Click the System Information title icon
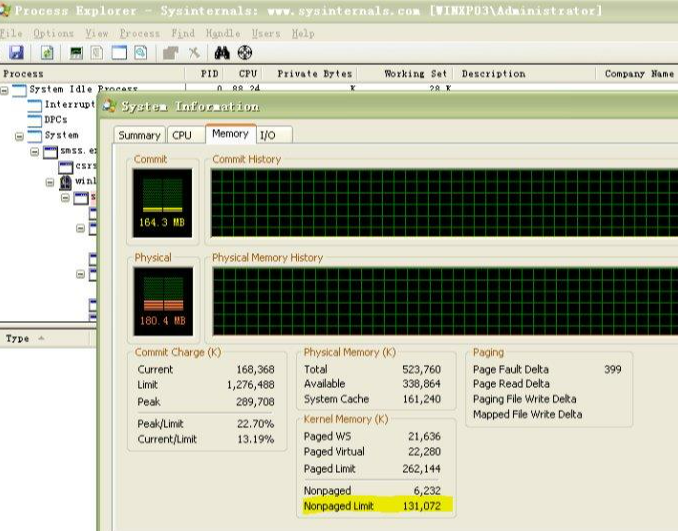The width and height of the screenshot is (678, 531). point(109,106)
